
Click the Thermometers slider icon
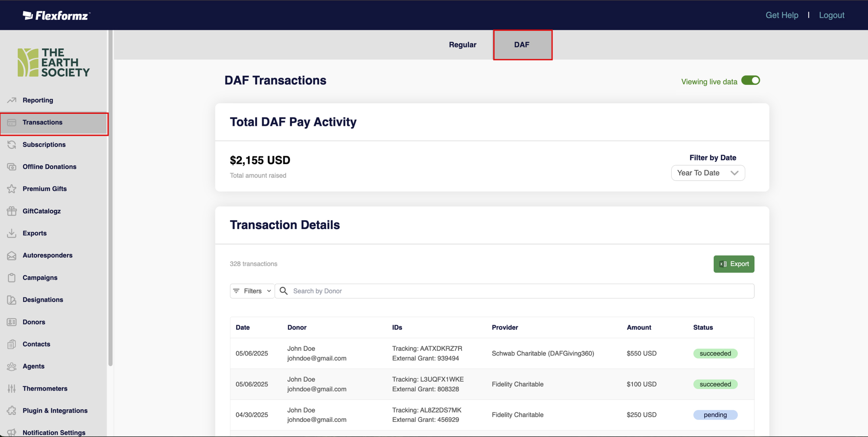point(12,389)
